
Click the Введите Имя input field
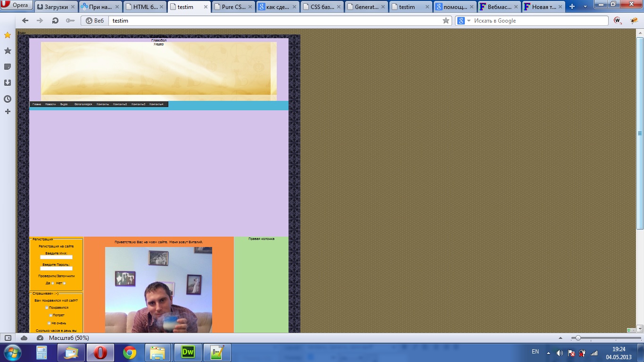56,257
